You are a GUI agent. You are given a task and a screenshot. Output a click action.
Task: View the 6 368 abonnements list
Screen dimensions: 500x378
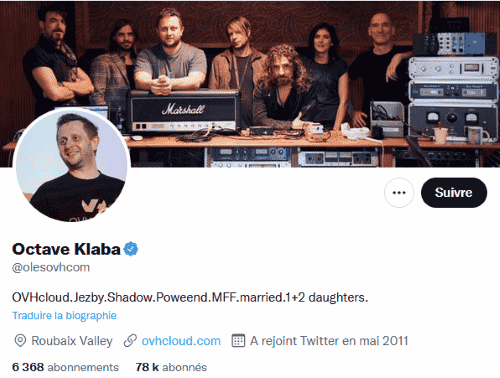[65, 367]
